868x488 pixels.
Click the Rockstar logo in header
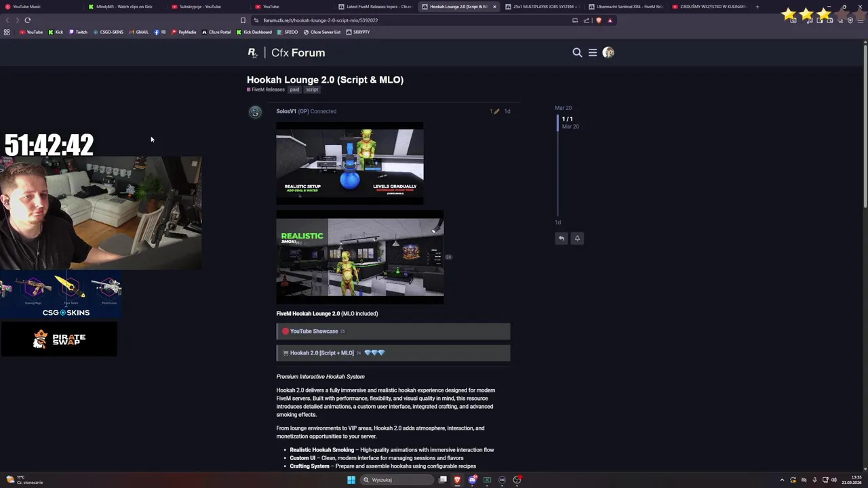click(x=252, y=52)
